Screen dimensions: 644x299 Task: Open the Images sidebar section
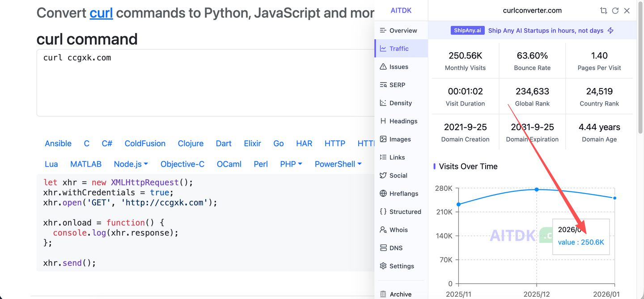395,139
